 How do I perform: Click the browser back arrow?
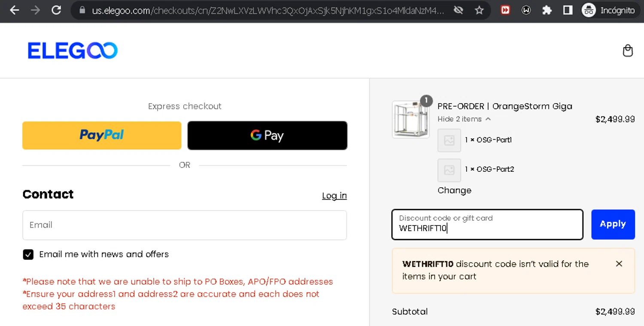click(x=14, y=10)
